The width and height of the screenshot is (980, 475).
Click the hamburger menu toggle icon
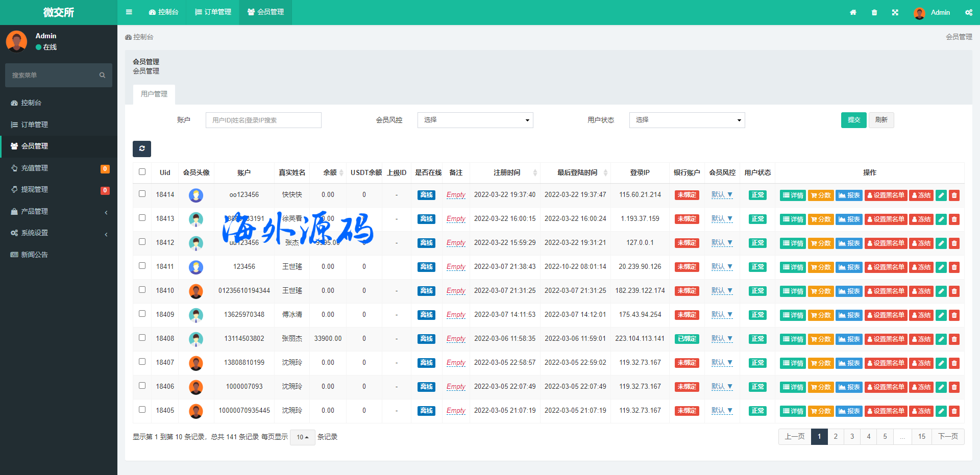129,12
